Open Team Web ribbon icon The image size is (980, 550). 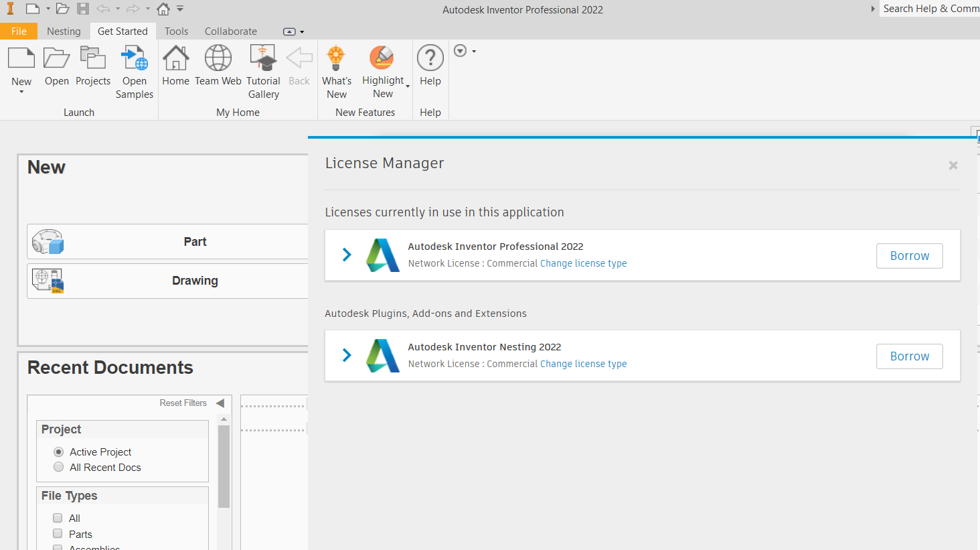point(218,58)
